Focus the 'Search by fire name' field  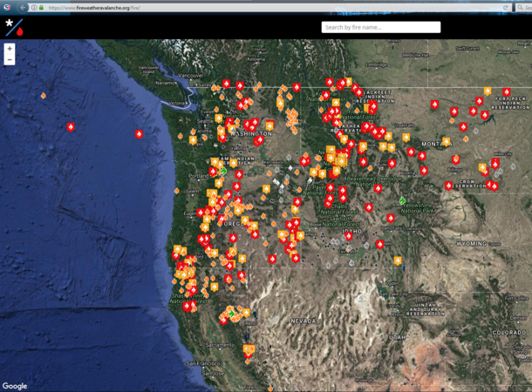[380, 27]
